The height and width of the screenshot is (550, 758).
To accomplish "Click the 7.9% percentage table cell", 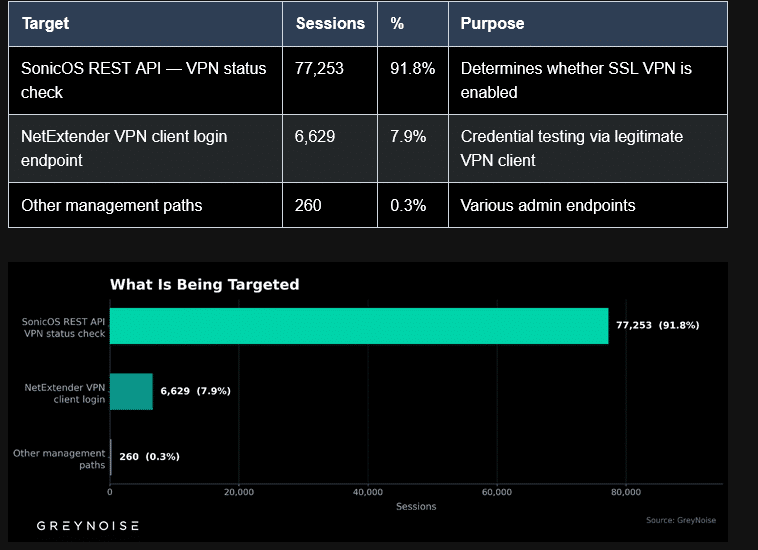I will point(408,136).
